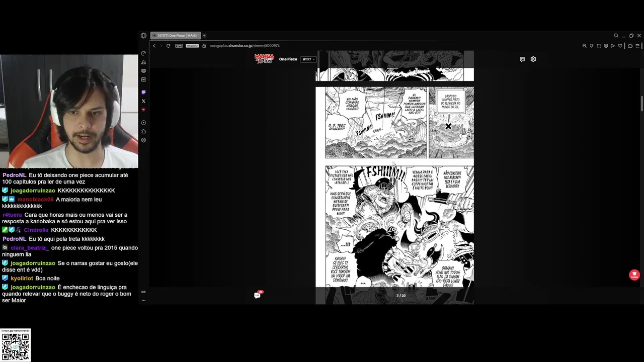Open the Opera GX main menu logo

pos(143,36)
